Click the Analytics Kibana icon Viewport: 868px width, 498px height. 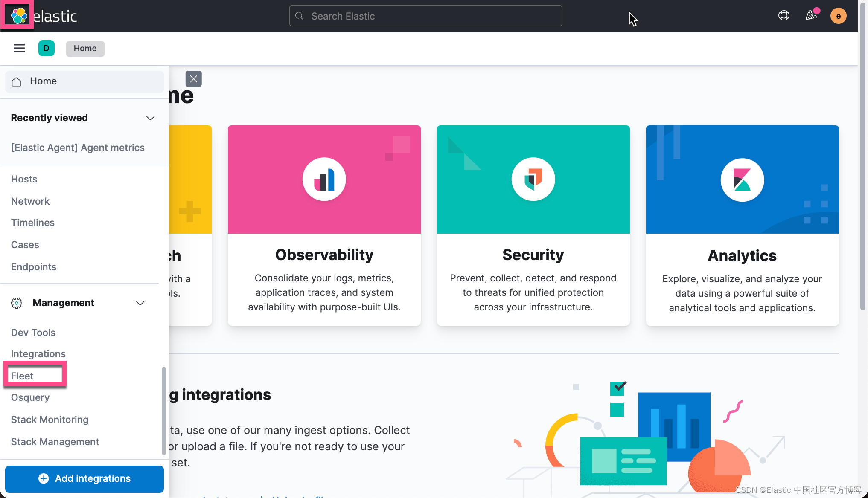(x=742, y=180)
